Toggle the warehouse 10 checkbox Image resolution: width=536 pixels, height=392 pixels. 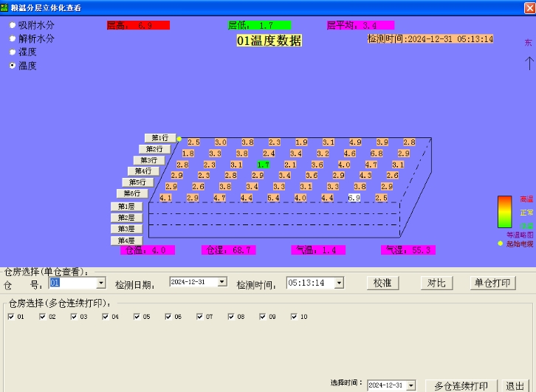tap(295, 317)
